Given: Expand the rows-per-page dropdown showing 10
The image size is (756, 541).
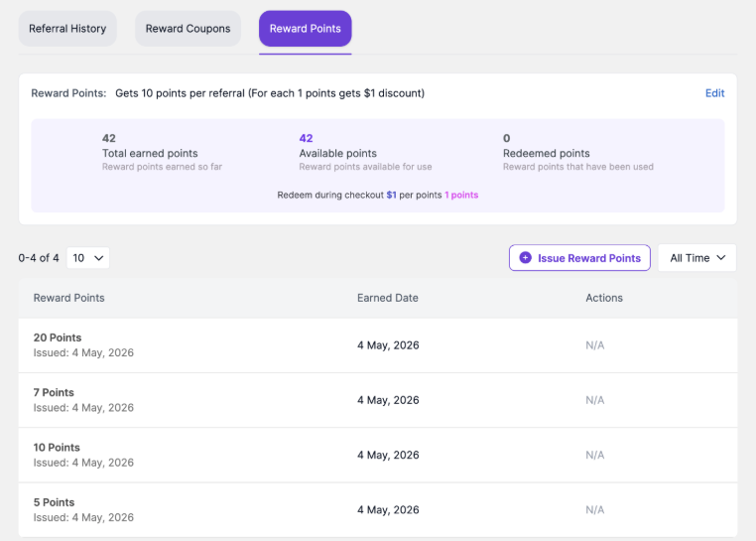Looking at the screenshot, I should (x=87, y=258).
